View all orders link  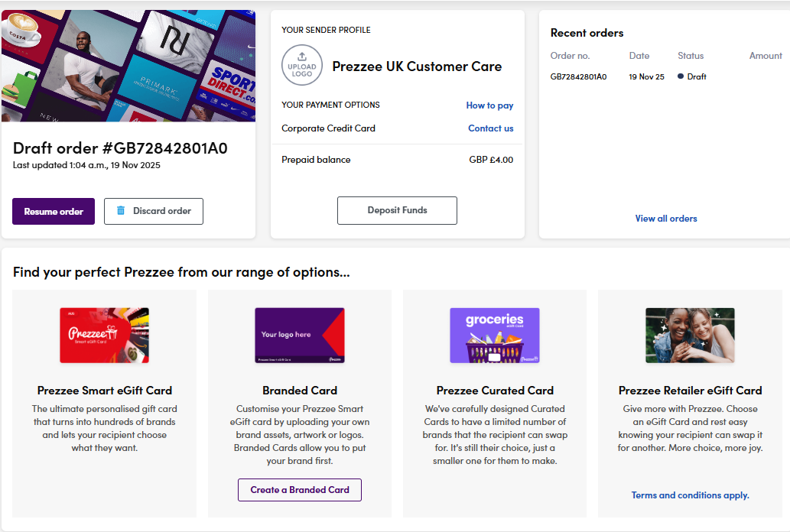click(666, 219)
